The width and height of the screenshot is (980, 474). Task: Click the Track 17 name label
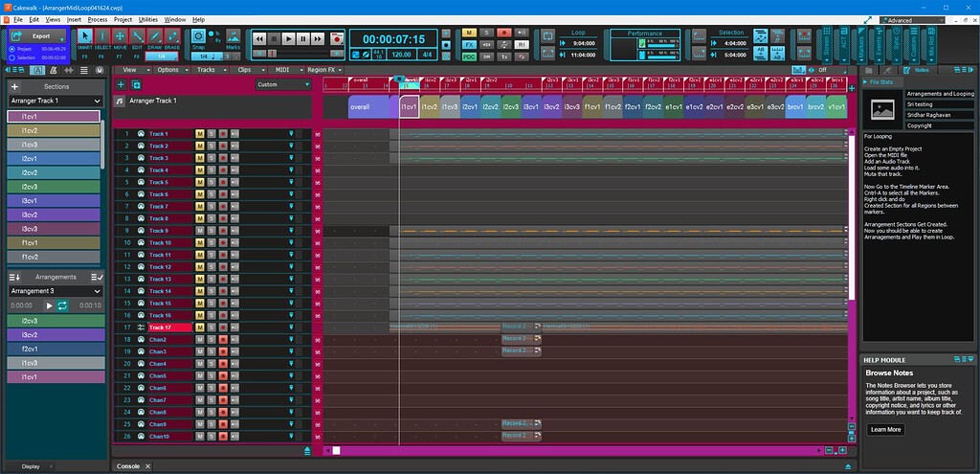click(169, 327)
